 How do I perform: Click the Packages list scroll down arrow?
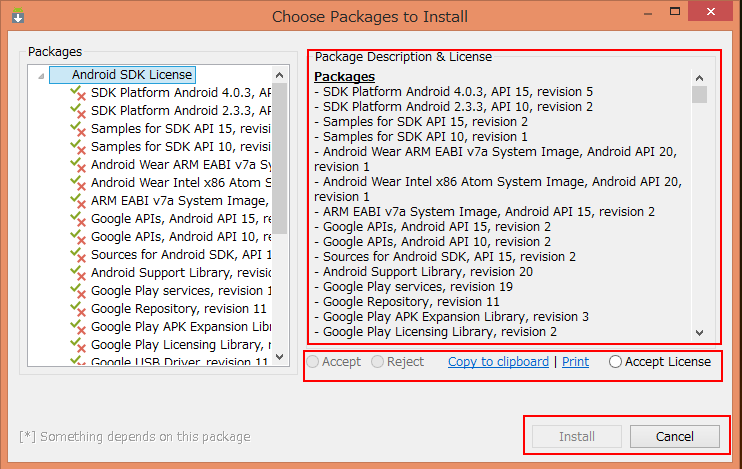click(x=279, y=357)
